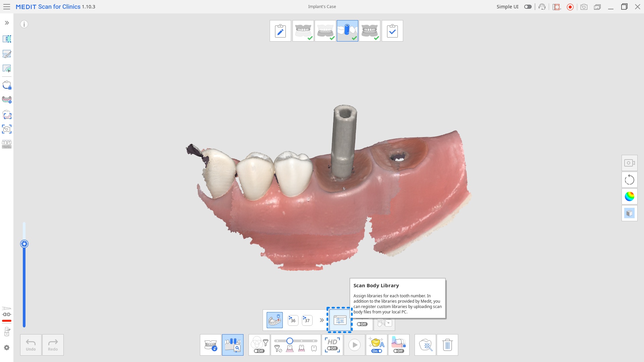
Task: Click the Undo button
Action: (x=31, y=345)
